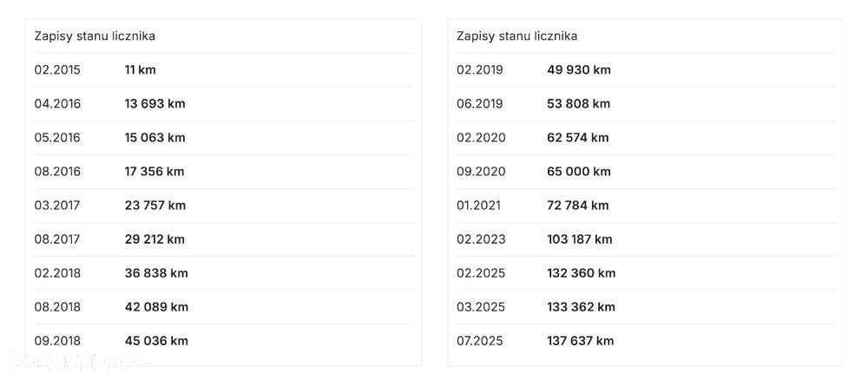Click the 45 036 km reading
Screen dimensions: 868x379
tap(156, 341)
